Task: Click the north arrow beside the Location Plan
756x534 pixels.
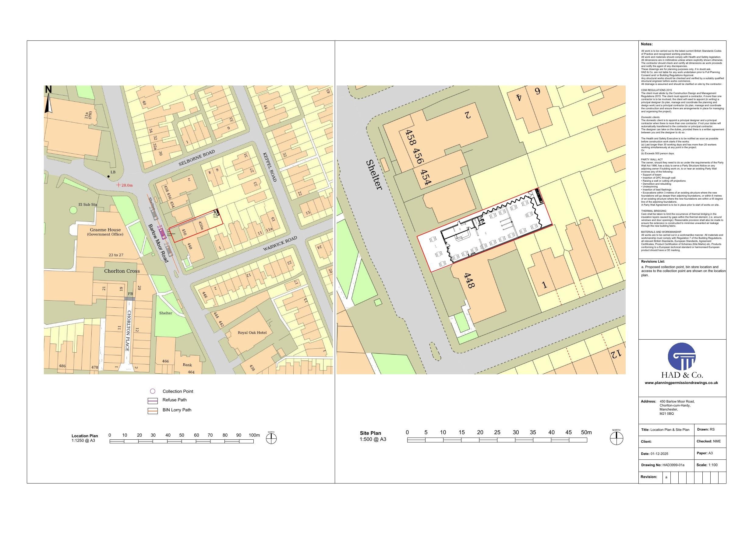Action: pyautogui.click(x=271, y=438)
